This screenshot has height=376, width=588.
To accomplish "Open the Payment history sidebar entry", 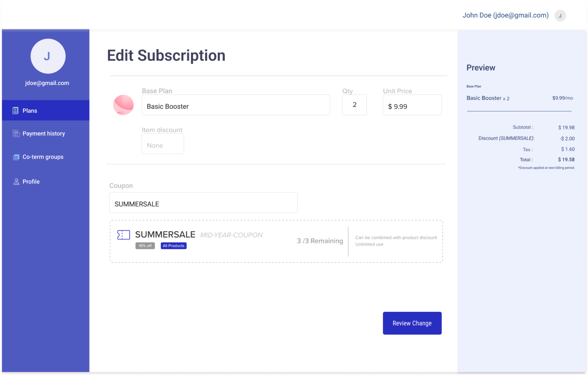I will 44,133.
